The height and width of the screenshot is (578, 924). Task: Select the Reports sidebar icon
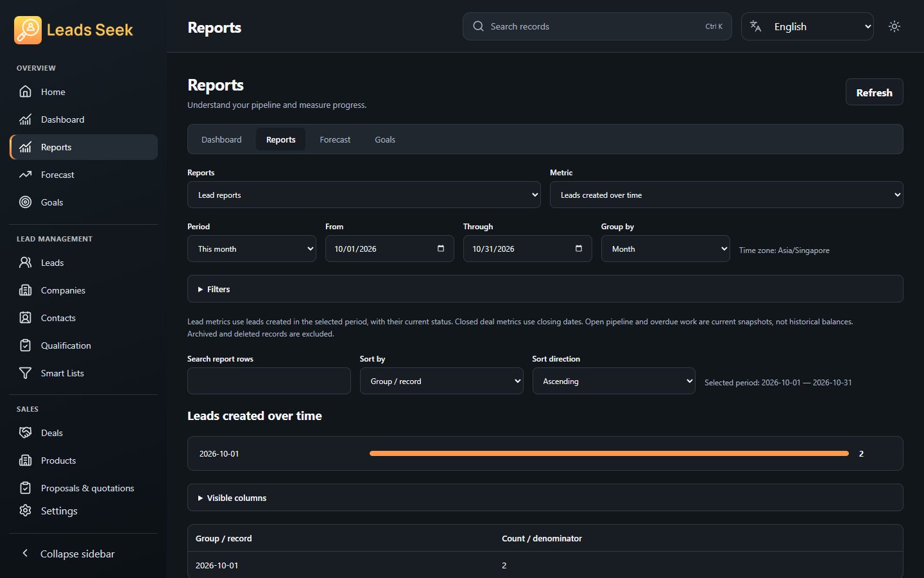(x=25, y=147)
